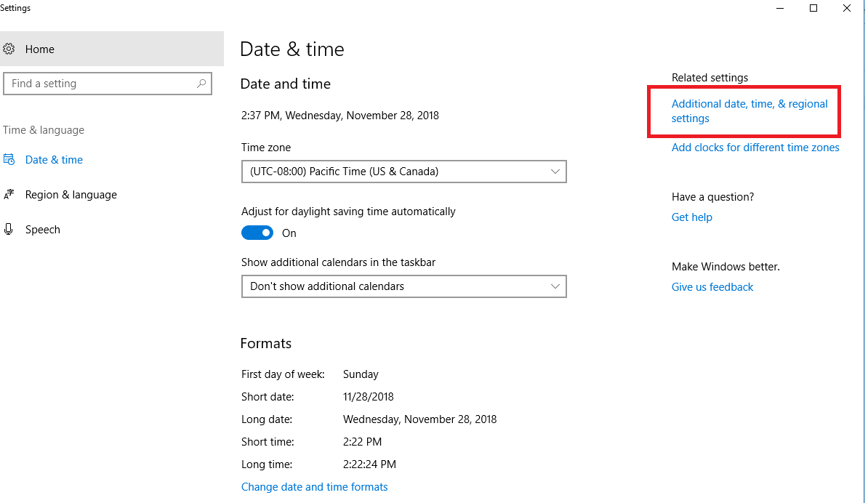Click the Date & time calendar icon
The height and width of the screenshot is (503, 868).
(x=9, y=160)
